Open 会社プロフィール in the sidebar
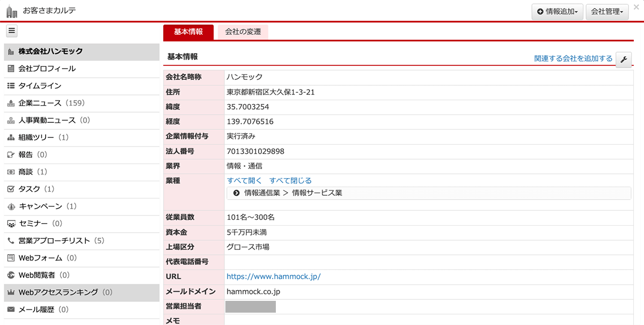 [82, 69]
